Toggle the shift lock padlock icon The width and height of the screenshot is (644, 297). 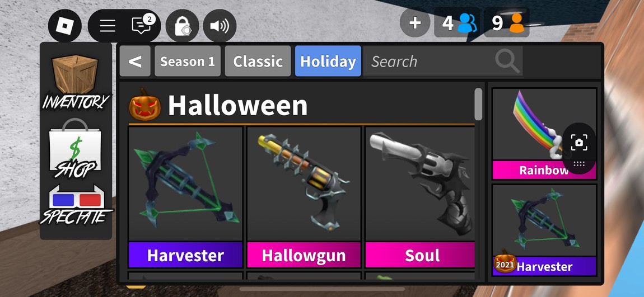pos(183,26)
